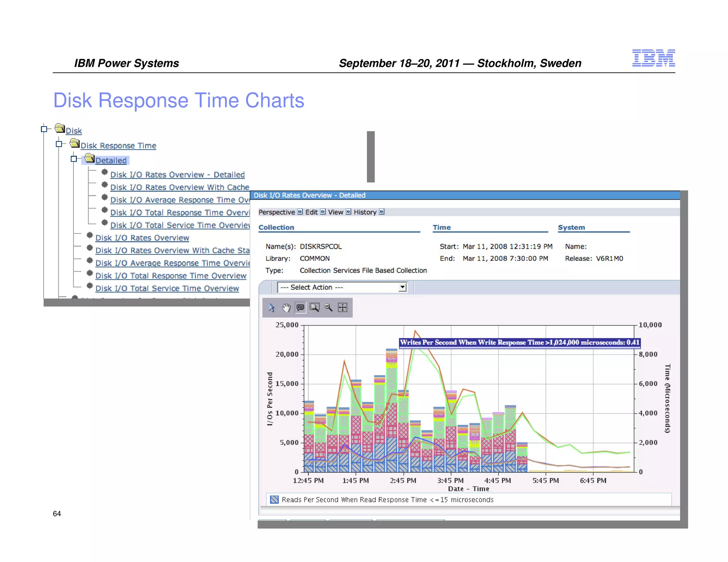Click the IBM logo
Screen dimensions: 728x562
[653, 58]
